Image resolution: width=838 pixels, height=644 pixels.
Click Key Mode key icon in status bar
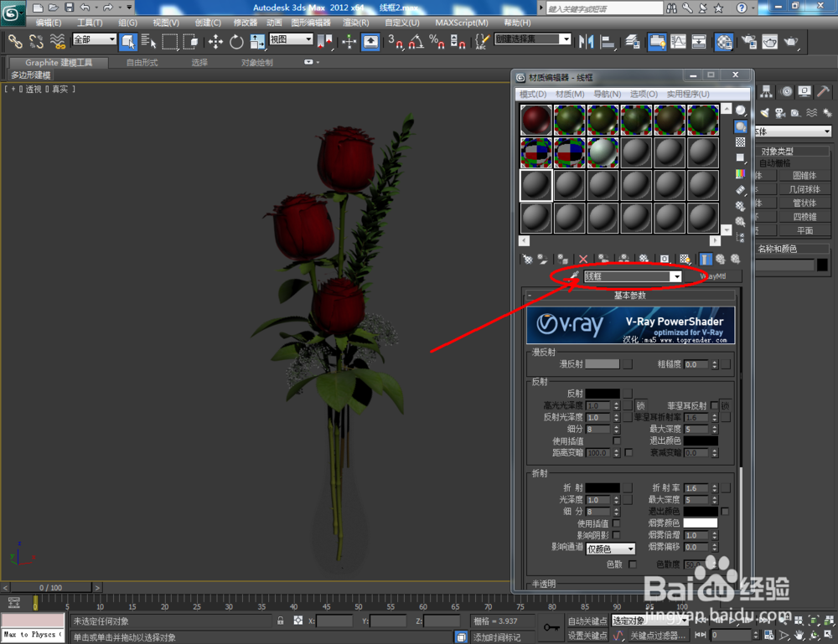(x=551, y=627)
